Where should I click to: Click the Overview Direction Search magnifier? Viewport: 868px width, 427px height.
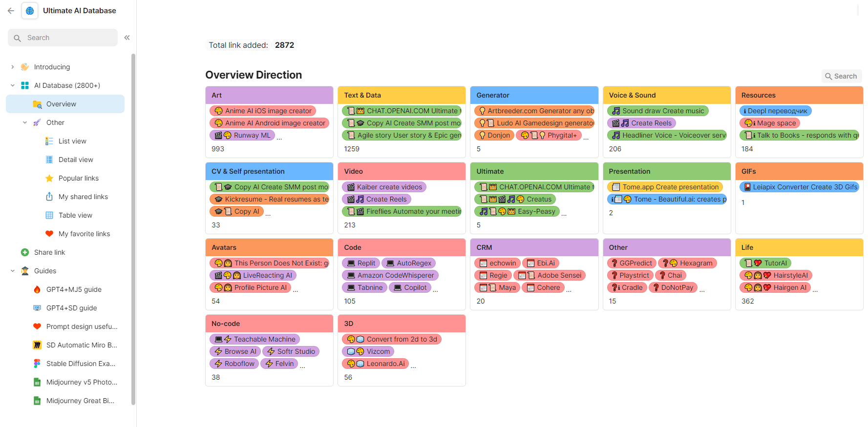828,76
